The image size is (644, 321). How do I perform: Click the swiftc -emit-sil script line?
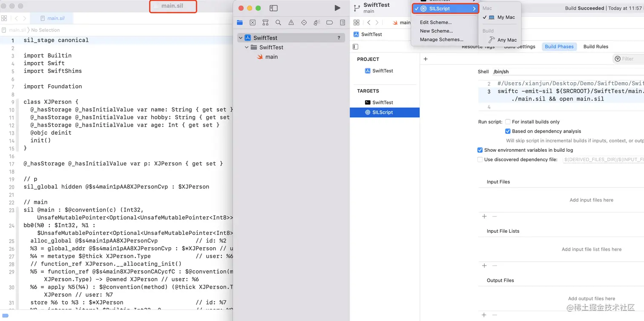pyautogui.click(x=570, y=95)
